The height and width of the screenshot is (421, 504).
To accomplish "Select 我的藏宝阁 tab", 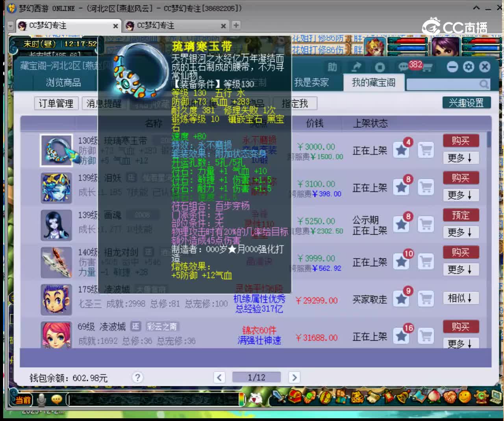I will coord(373,82).
